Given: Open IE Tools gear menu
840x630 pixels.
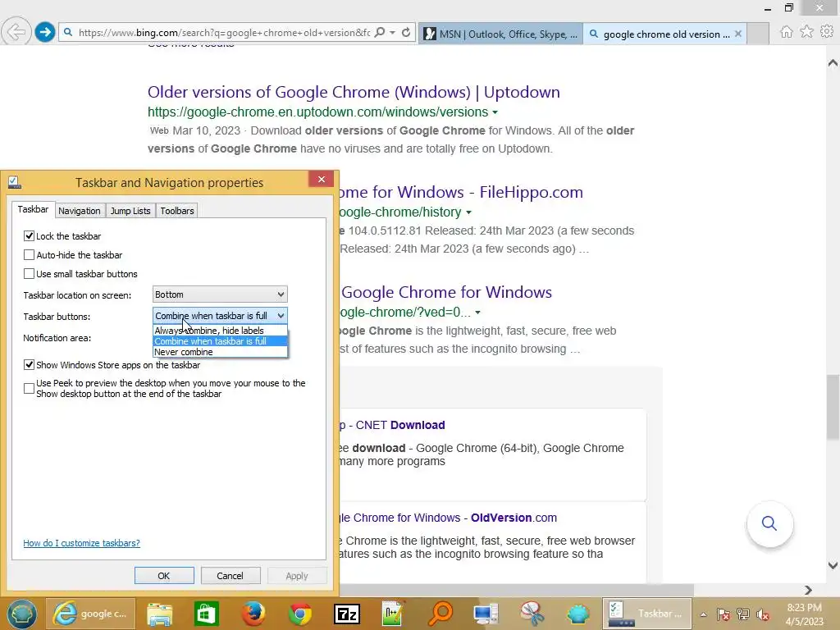Looking at the screenshot, I should [827, 32].
